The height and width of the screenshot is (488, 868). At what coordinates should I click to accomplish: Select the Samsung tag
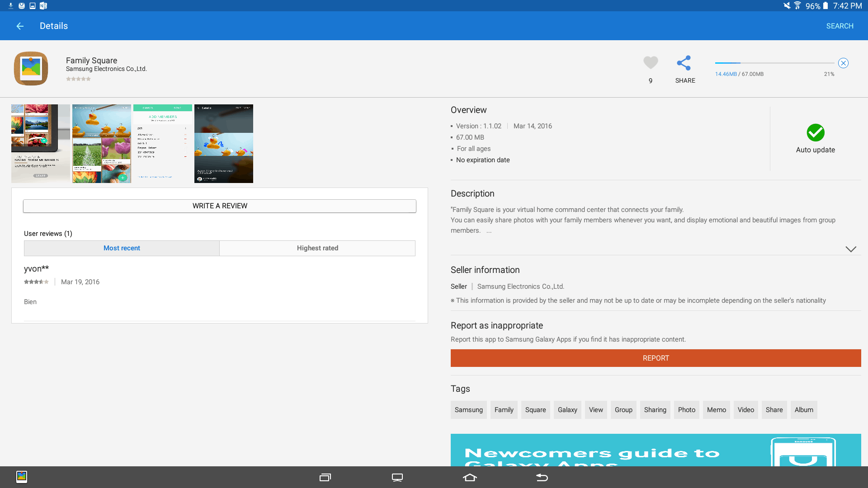(469, 410)
